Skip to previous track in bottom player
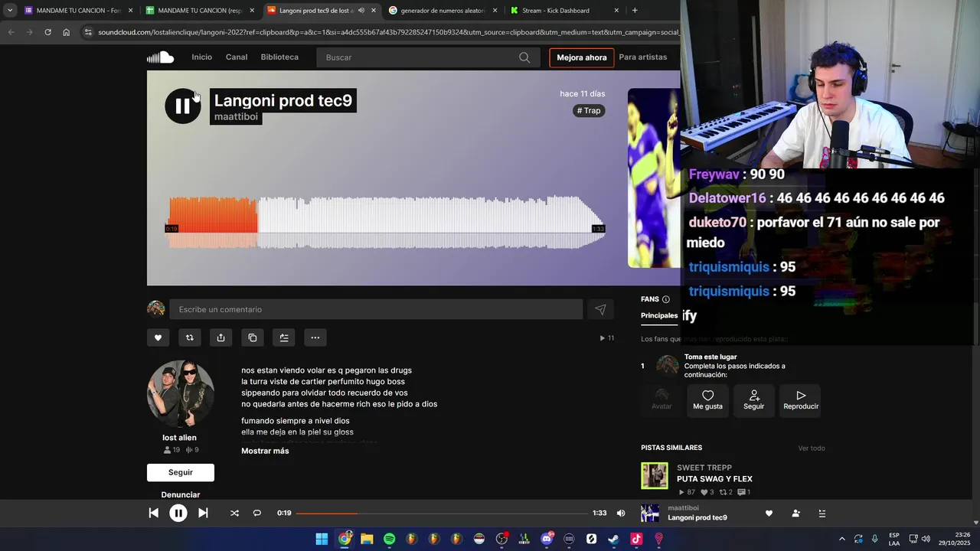980x551 pixels. coord(153,513)
